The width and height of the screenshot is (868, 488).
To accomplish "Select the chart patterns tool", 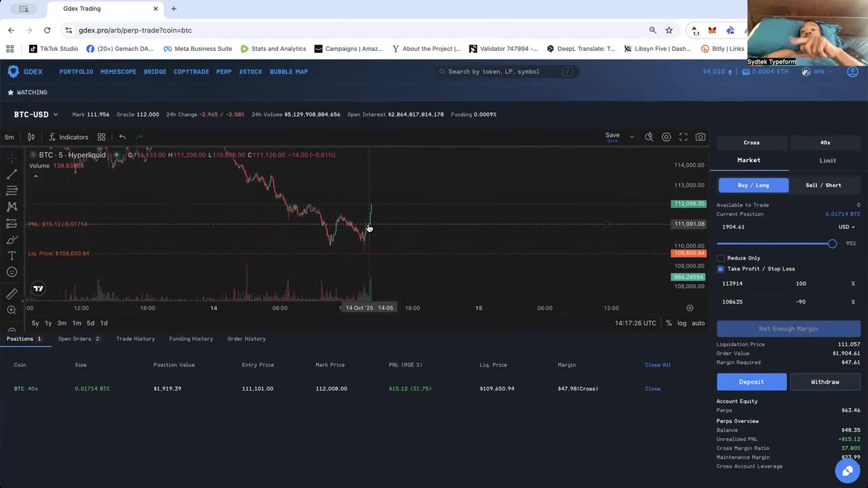I will [x=12, y=207].
